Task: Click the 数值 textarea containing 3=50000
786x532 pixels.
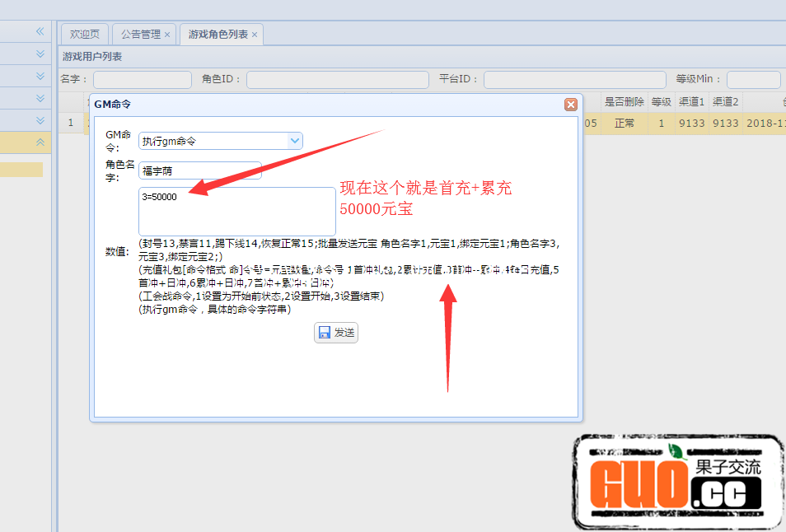Action: [x=236, y=211]
